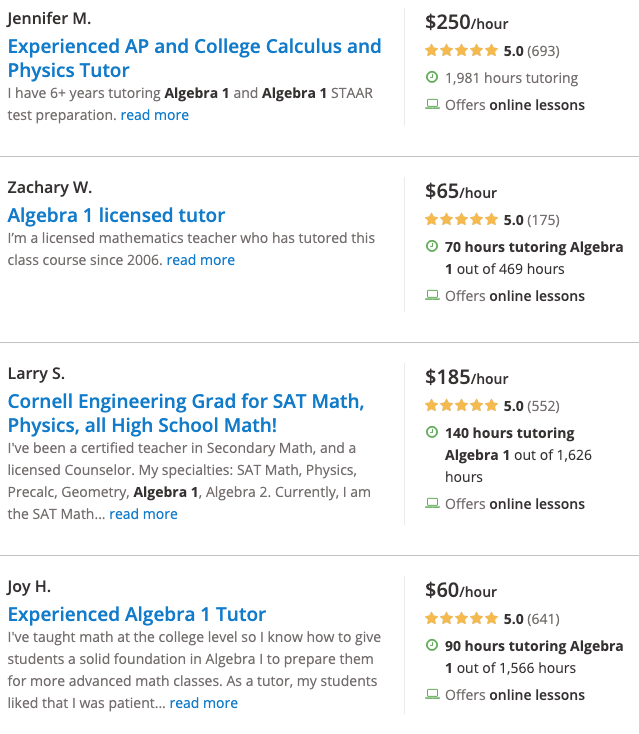
Task: Click laptop icon in Jennifer M.'s listing
Action: pyautogui.click(x=432, y=104)
